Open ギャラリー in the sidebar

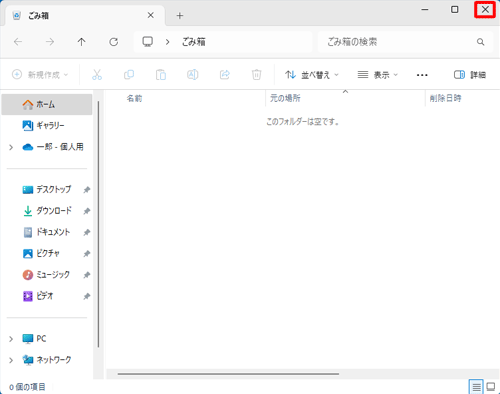[x=47, y=126]
